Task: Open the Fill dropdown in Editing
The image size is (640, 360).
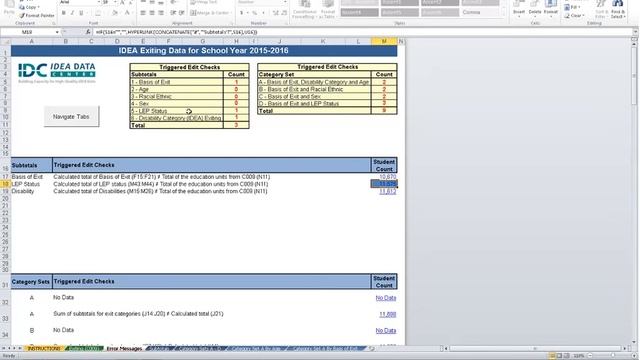Action: pos(572,7)
